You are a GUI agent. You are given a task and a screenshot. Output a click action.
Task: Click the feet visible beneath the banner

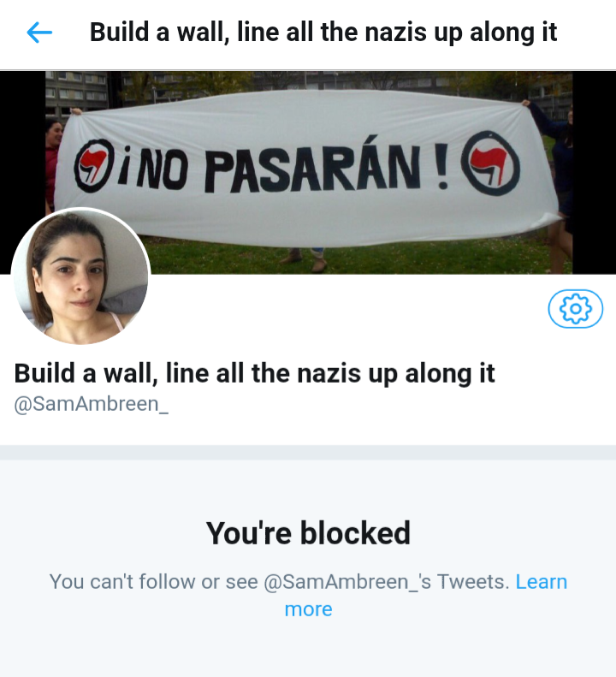[x=305, y=258]
